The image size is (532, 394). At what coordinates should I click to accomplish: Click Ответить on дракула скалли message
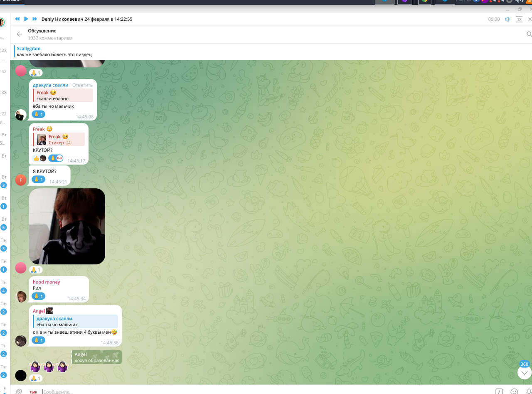(x=82, y=85)
